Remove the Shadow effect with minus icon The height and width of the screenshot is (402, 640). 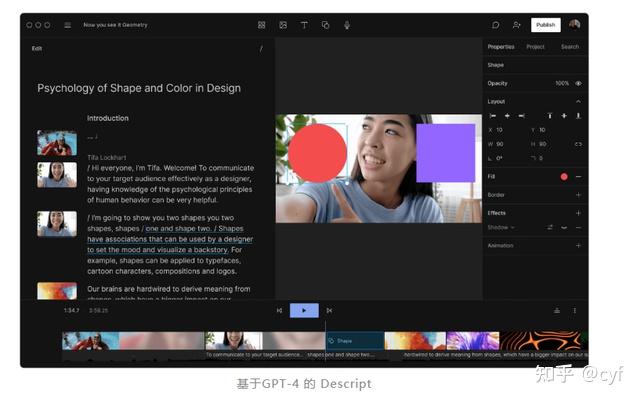[x=578, y=227]
